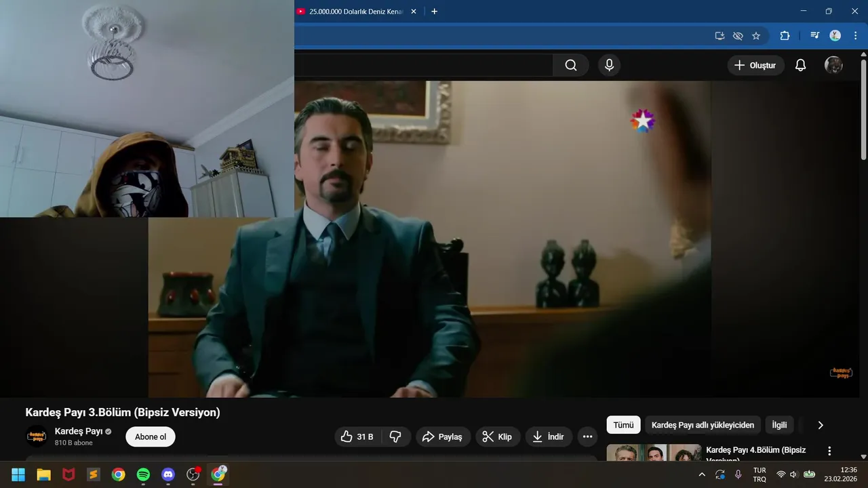
Task: Open Wi-Fi network tray icon
Action: click(x=781, y=474)
